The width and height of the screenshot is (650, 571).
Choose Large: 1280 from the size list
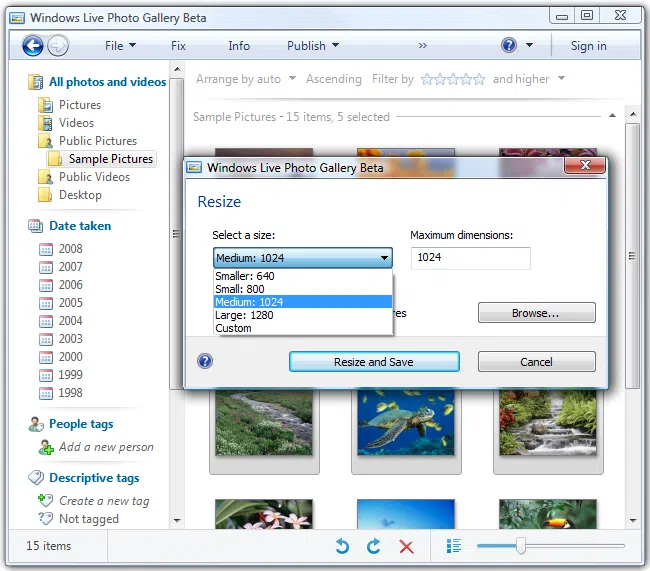click(x=244, y=315)
